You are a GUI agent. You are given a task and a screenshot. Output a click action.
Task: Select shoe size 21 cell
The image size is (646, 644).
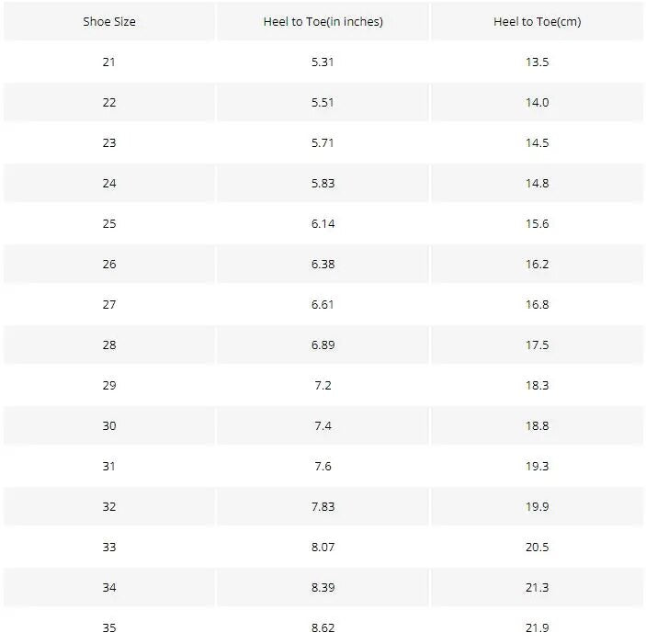(109, 62)
